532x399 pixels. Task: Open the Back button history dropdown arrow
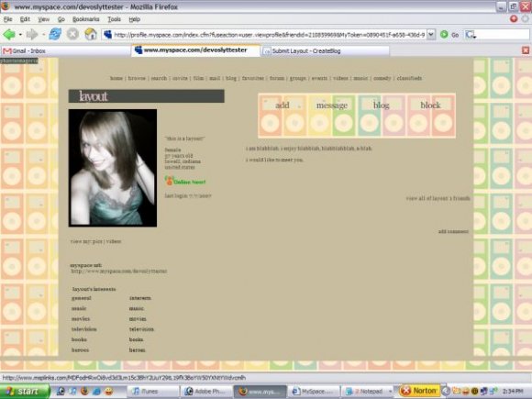click(x=20, y=35)
